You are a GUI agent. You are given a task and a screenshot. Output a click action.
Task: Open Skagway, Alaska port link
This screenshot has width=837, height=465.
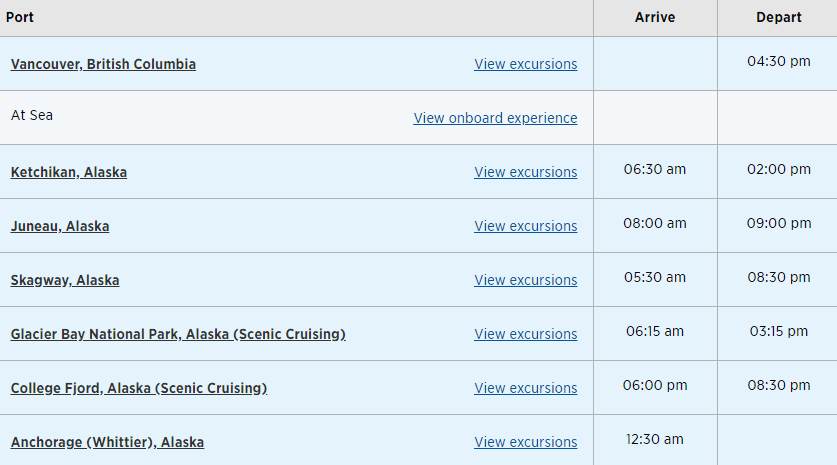pyautogui.click(x=65, y=280)
